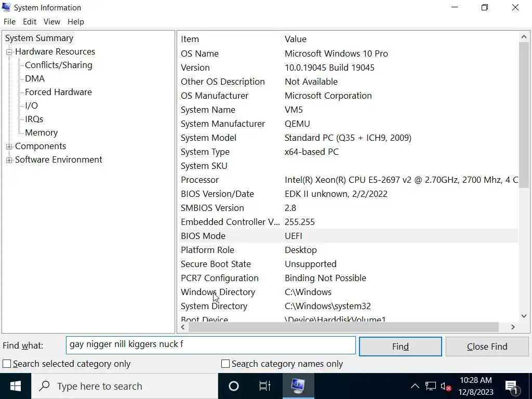Select the BIOS Version/Date row
This screenshot has height=399, width=532.
(x=349, y=194)
